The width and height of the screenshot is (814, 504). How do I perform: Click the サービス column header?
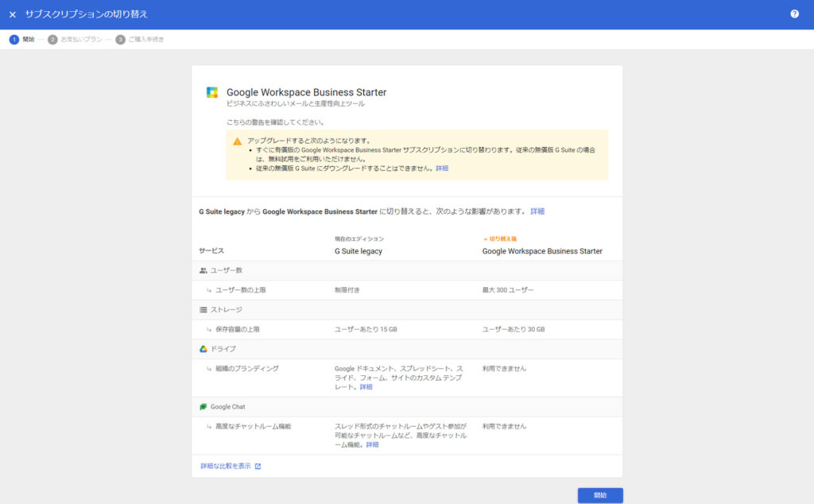click(x=211, y=250)
